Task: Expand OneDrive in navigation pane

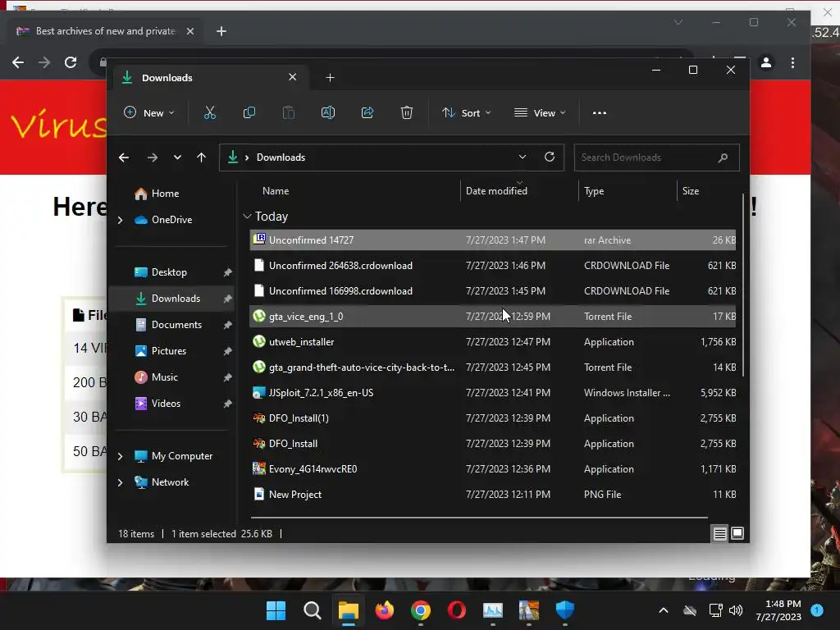Action: click(120, 220)
